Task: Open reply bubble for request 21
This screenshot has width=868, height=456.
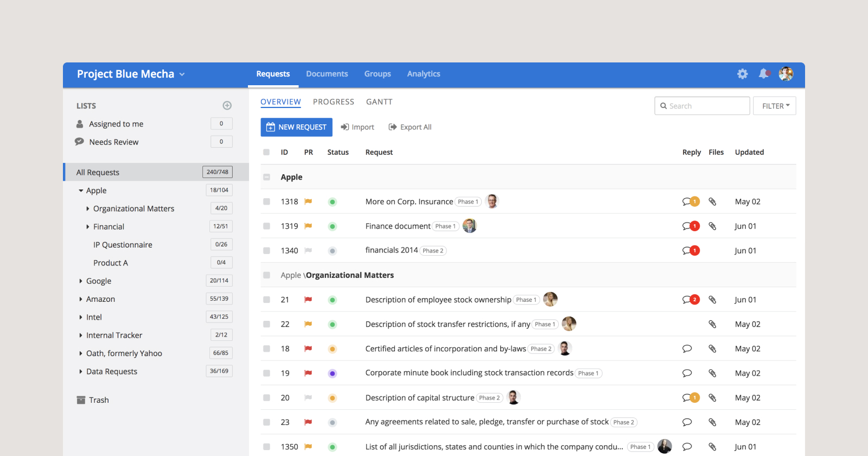Action: [x=690, y=300]
